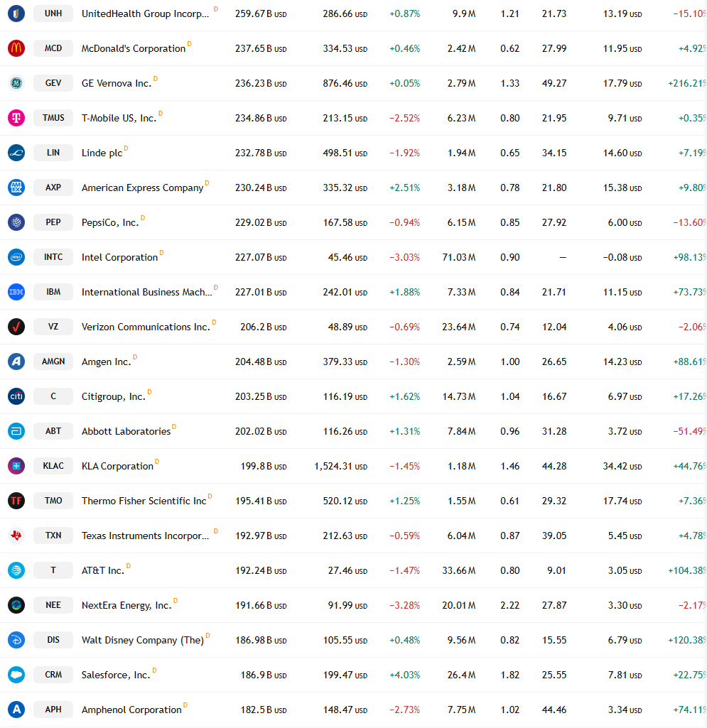
Task: Open the INTC ticker badge
Action: click(x=53, y=257)
